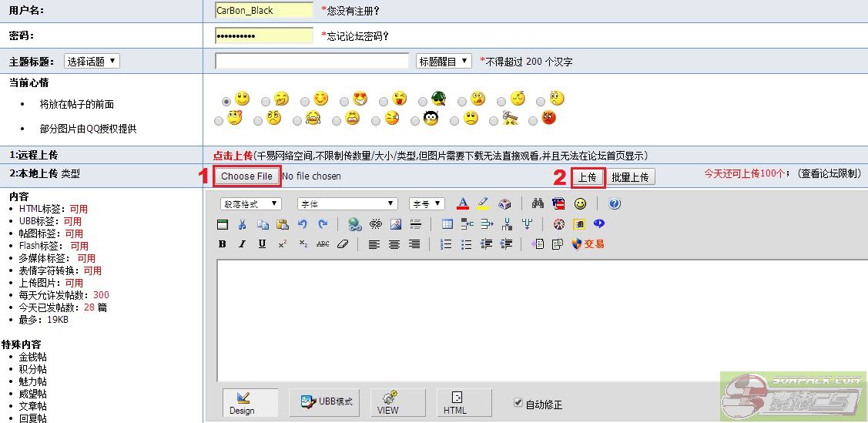Expand the 字体 font dropdown
This screenshot has height=423, width=868.
pos(347,204)
